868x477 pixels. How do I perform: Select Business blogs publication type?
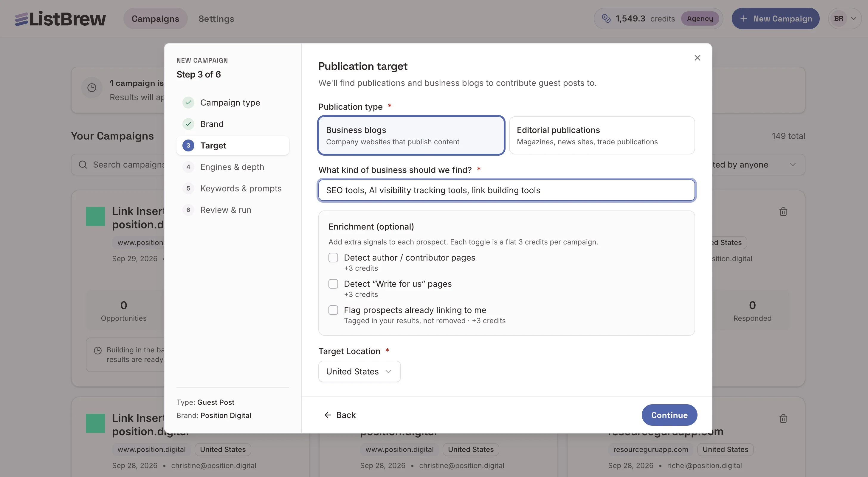[411, 136]
